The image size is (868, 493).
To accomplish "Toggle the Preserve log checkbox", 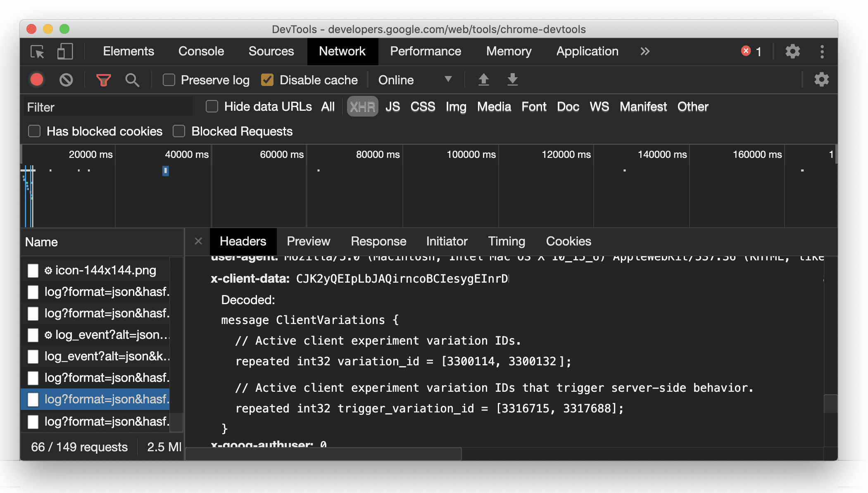I will tap(169, 80).
